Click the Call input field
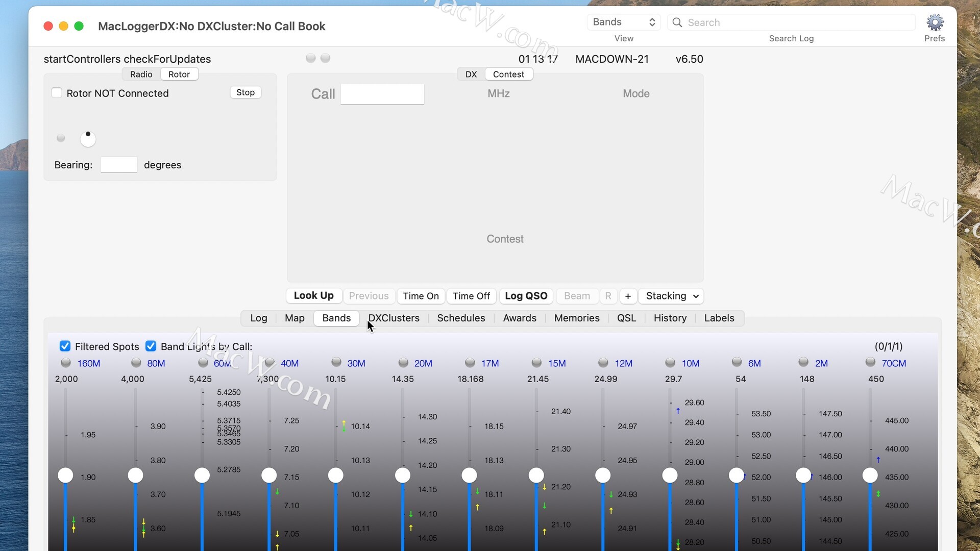 (x=382, y=94)
